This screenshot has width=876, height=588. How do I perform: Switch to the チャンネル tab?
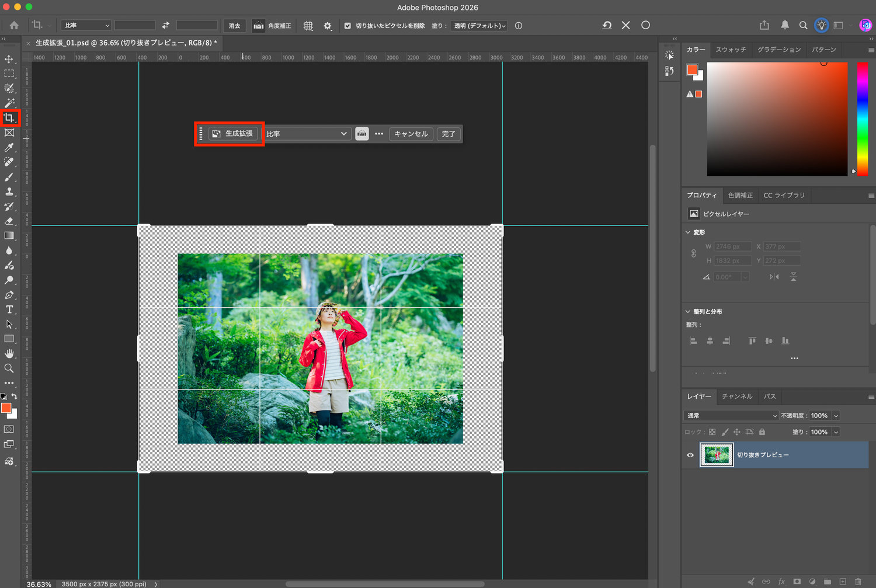(x=737, y=396)
